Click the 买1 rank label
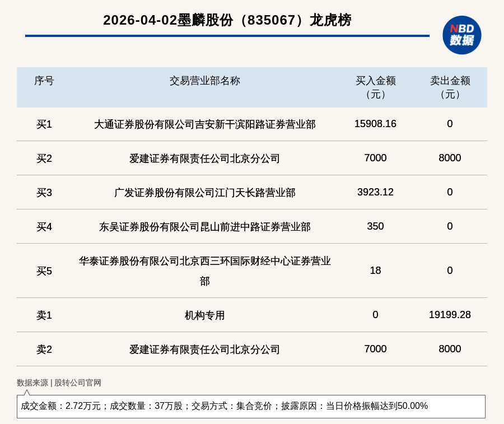 point(44,124)
